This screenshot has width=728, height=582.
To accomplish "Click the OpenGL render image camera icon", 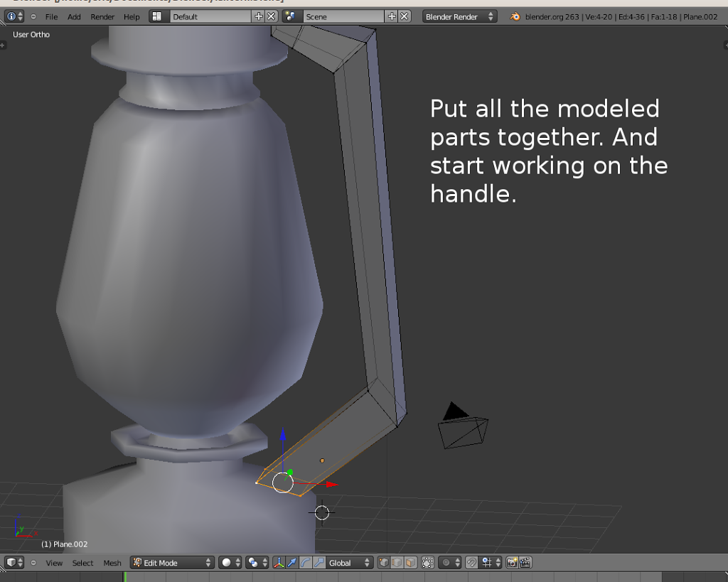I will click(512, 562).
